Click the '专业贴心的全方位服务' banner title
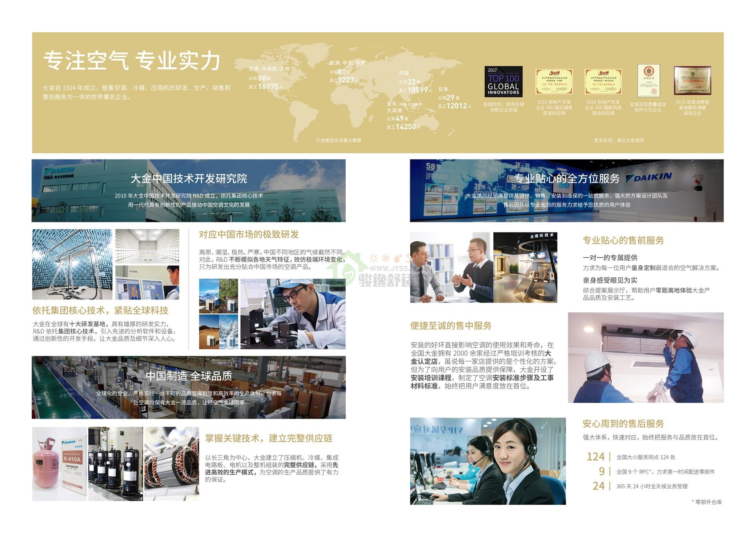This screenshot has height=537, width=756. click(x=567, y=179)
